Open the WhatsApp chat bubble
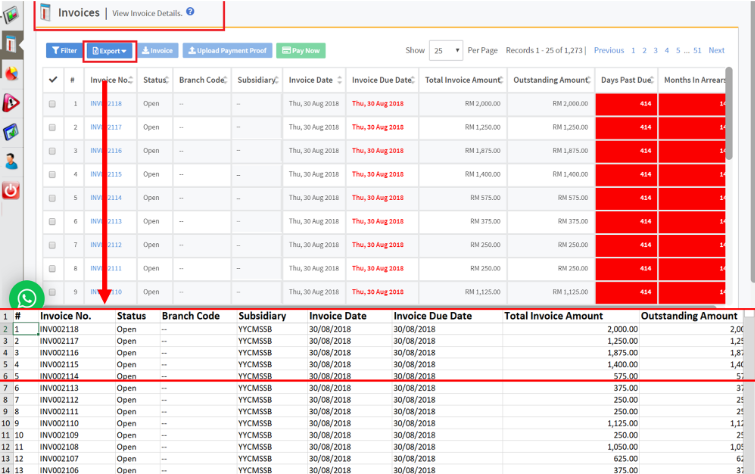 [x=26, y=298]
